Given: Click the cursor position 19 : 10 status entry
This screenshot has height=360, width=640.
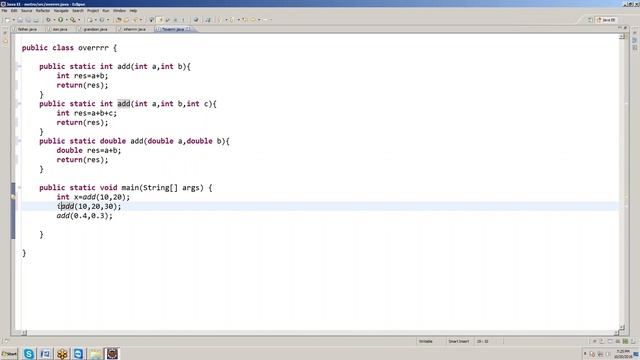Looking at the screenshot, I should [x=483, y=341].
